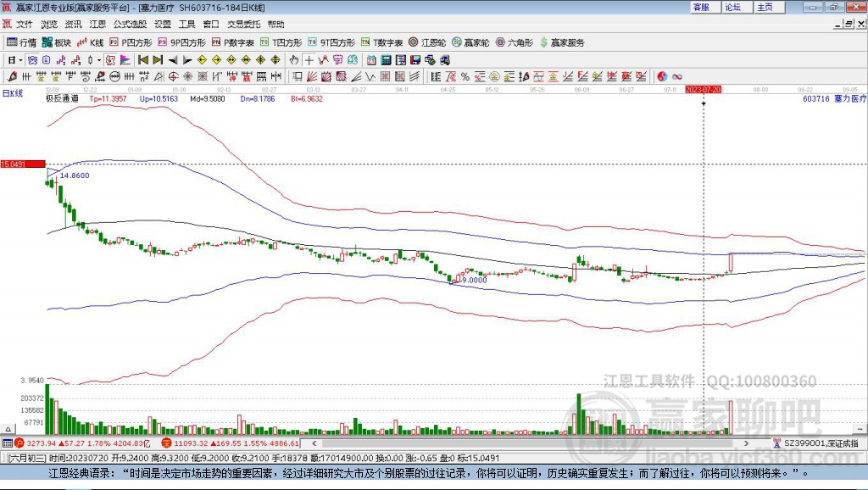The width and height of the screenshot is (868, 490).
Task: Click the 极反通道 indicator name
Action: pos(62,98)
